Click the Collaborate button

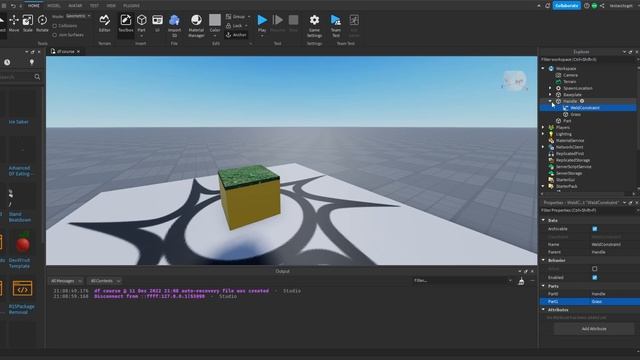click(567, 6)
